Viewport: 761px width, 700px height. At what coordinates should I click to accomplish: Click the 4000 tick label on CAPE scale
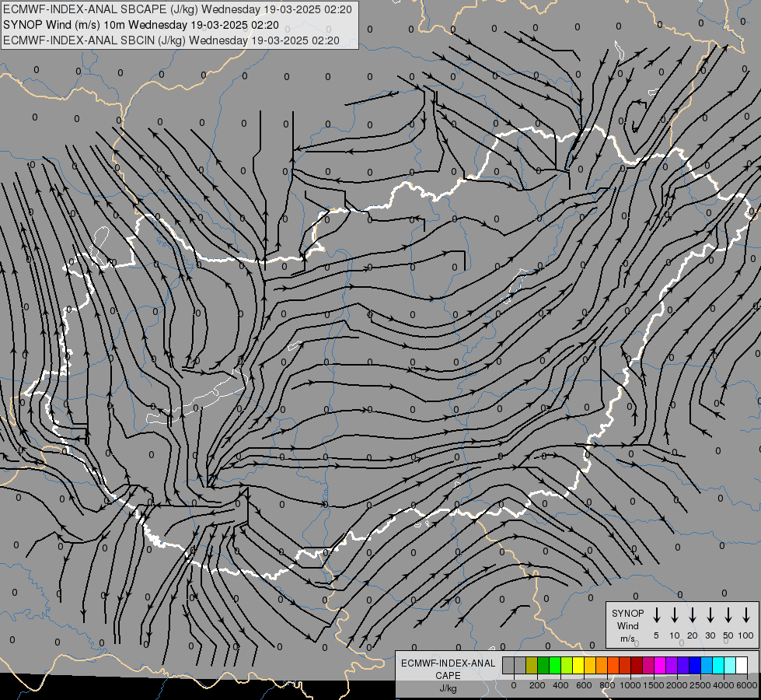(x=724, y=685)
